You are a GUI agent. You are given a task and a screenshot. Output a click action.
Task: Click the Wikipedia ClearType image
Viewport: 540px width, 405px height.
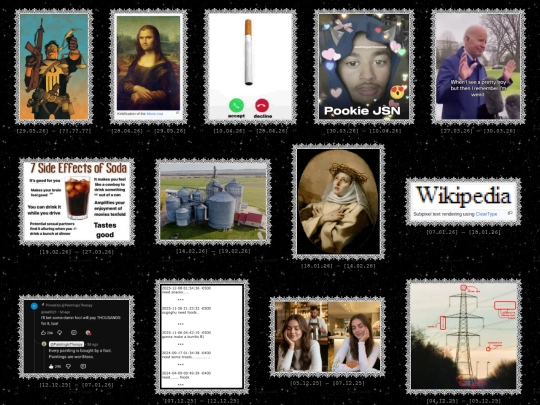463,201
